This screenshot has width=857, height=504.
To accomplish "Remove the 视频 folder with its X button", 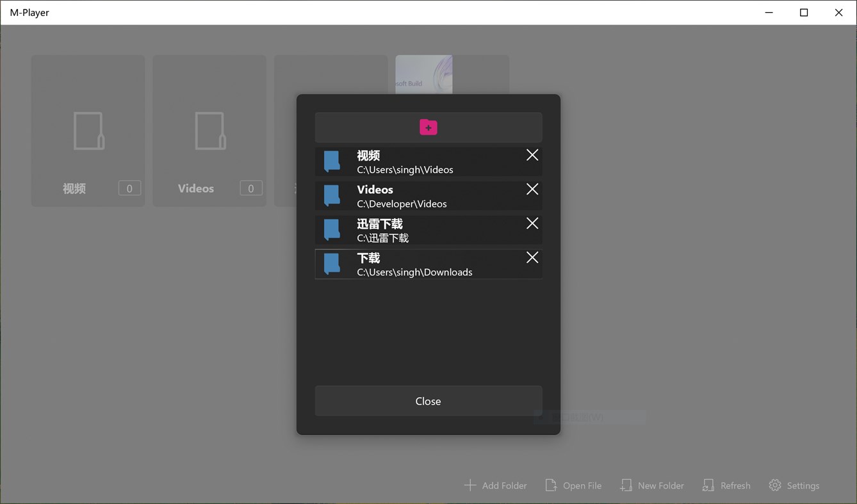I will (532, 154).
